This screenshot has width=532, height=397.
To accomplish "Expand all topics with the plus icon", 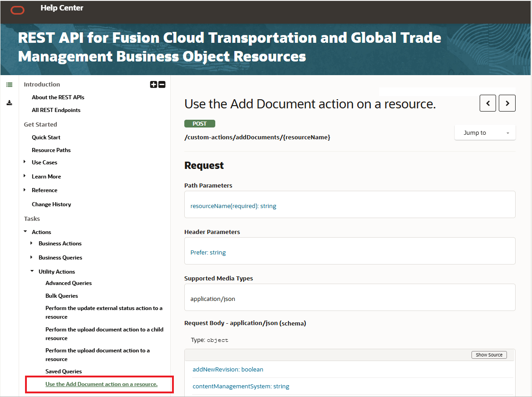I will coord(154,85).
